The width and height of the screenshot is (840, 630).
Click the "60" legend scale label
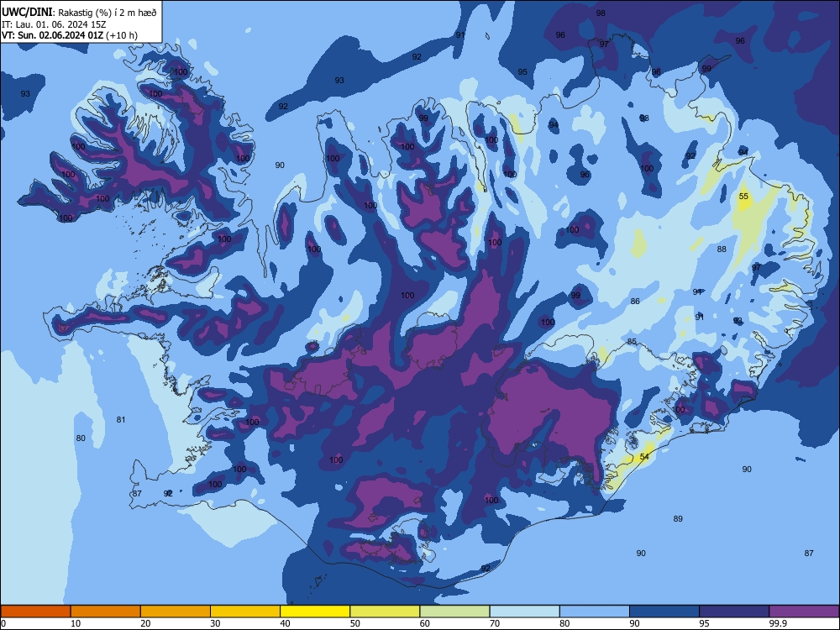[425, 623]
